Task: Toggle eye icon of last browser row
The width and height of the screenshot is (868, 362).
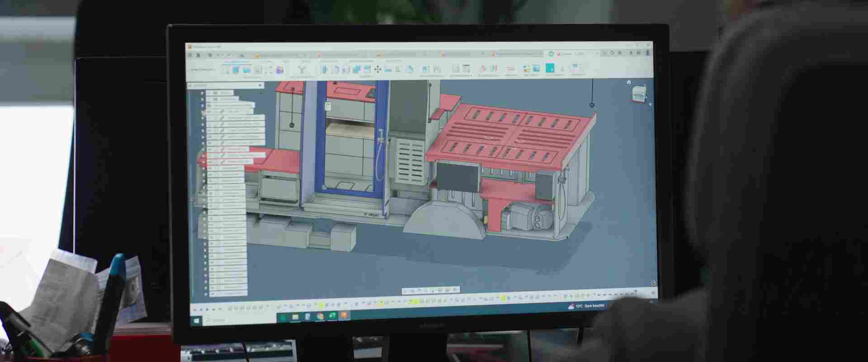Action: pyautogui.click(x=211, y=293)
